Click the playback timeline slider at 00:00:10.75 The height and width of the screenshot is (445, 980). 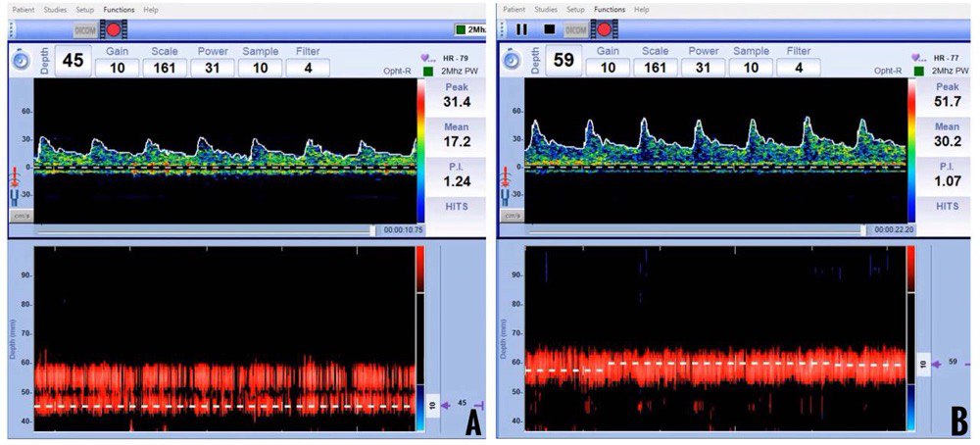(372, 230)
